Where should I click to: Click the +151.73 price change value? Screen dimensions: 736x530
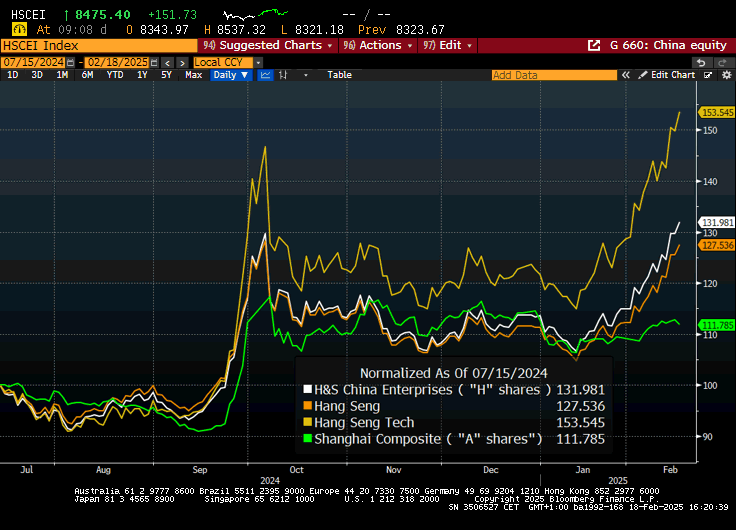click(x=172, y=15)
